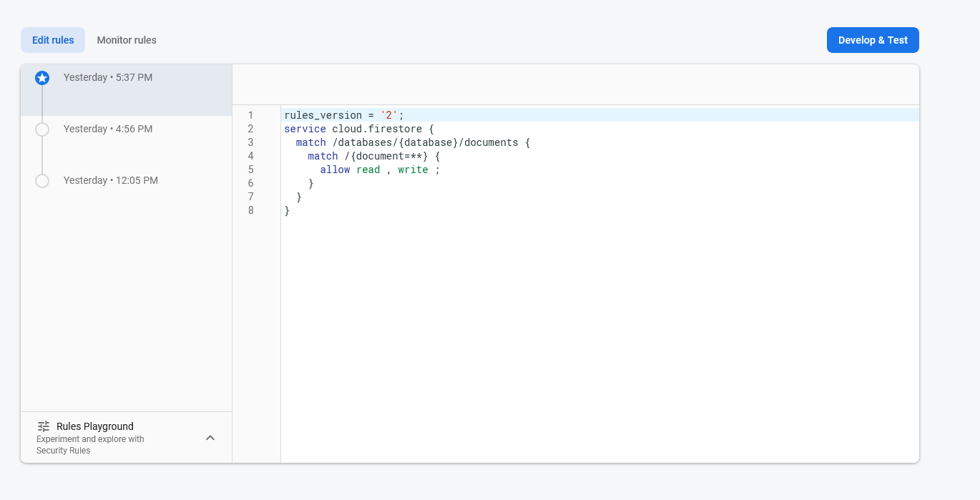This screenshot has width=980, height=500.
Task: Click the highlighted rules_version line
Action: 342,115
